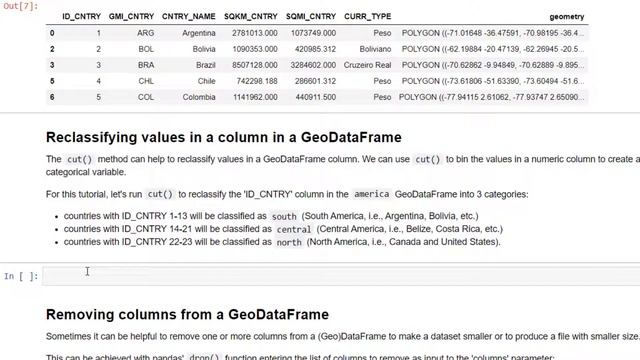
Task: Click the Cruzeiro Real currency cell
Action: pyautogui.click(x=367, y=65)
